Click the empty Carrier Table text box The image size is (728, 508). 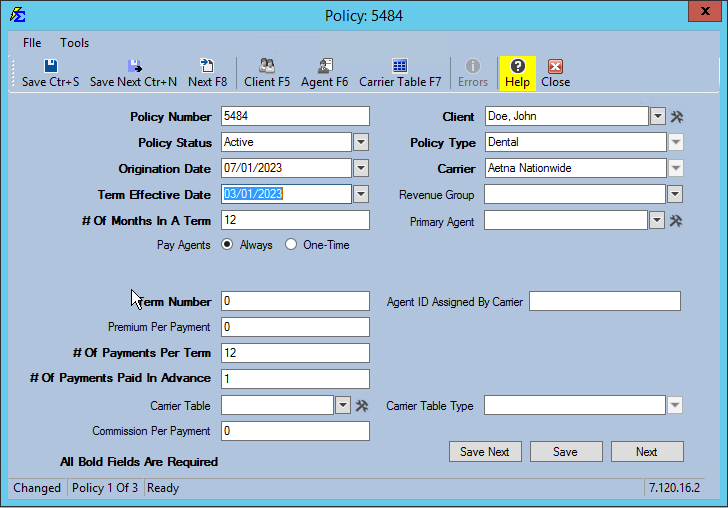pyautogui.click(x=278, y=405)
